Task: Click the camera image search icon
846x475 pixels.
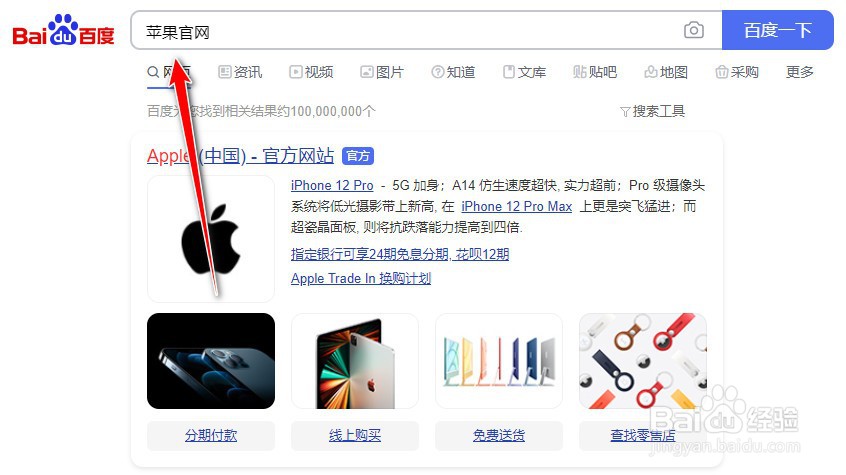Action: [693, 30]
